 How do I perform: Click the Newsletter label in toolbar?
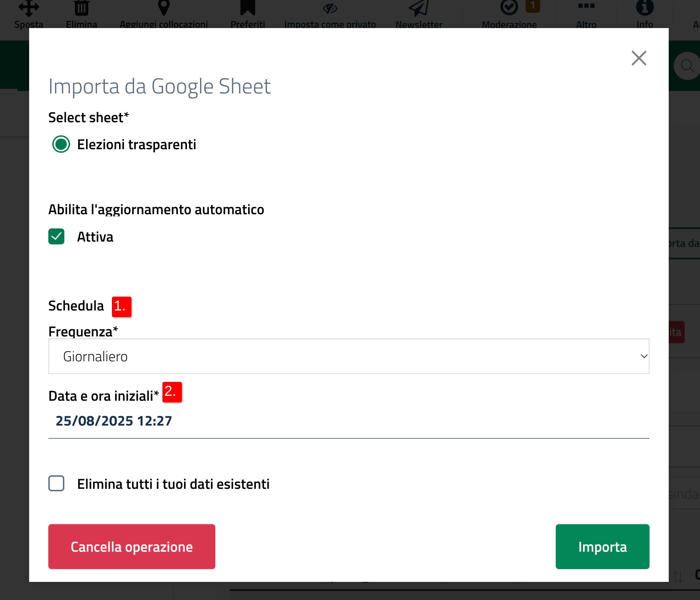(419, 25)
